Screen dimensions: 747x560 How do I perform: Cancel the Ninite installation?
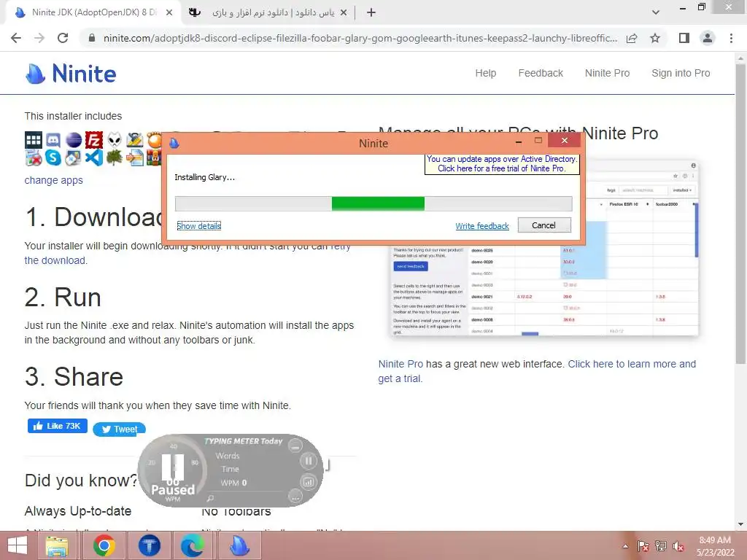coord(544,225)
